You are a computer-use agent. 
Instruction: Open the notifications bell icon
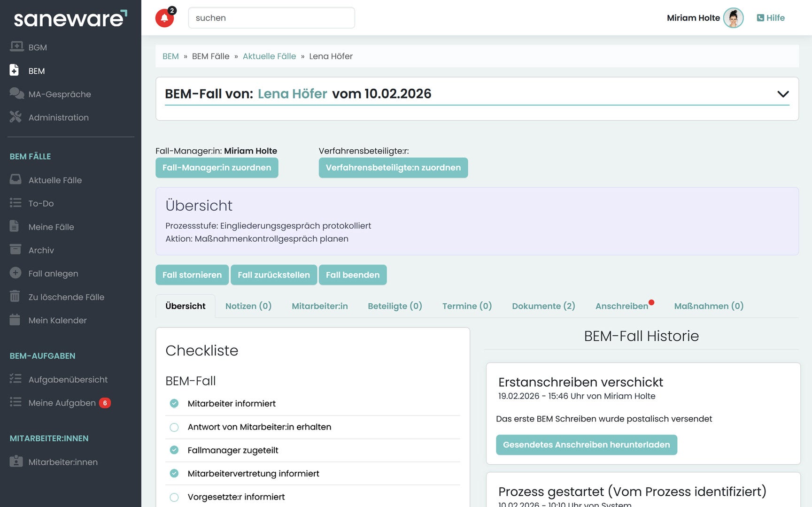click(164, 18)
